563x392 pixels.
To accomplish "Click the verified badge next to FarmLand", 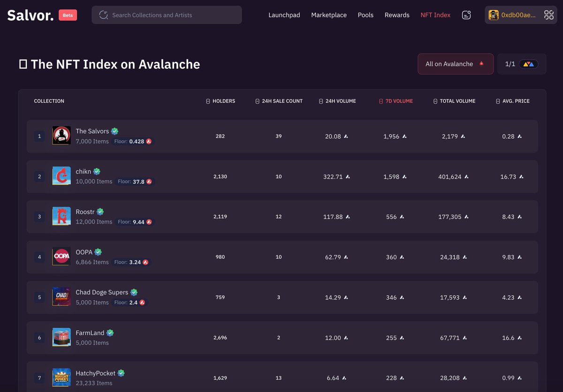I will [x=110, y=333].
